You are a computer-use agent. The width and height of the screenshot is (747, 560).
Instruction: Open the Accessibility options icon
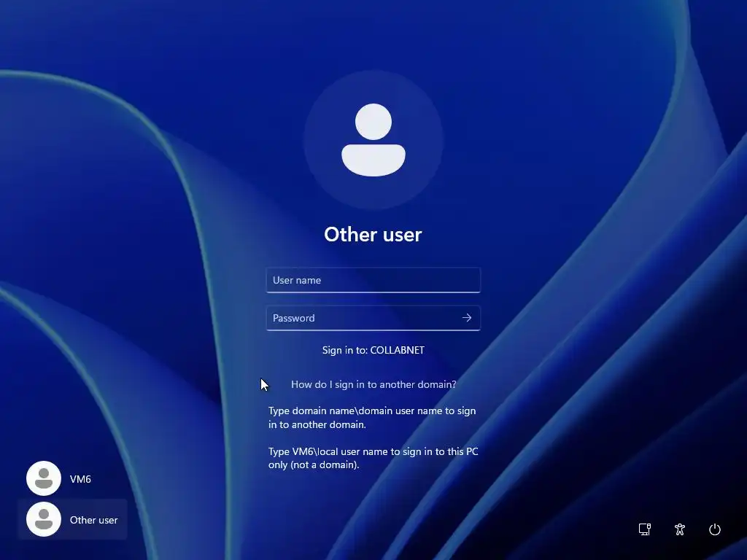pyautogui.click(x=680, y=529)
